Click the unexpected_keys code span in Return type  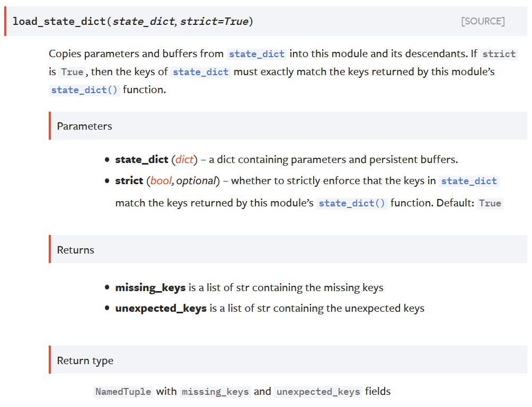(x=318, y=392)
